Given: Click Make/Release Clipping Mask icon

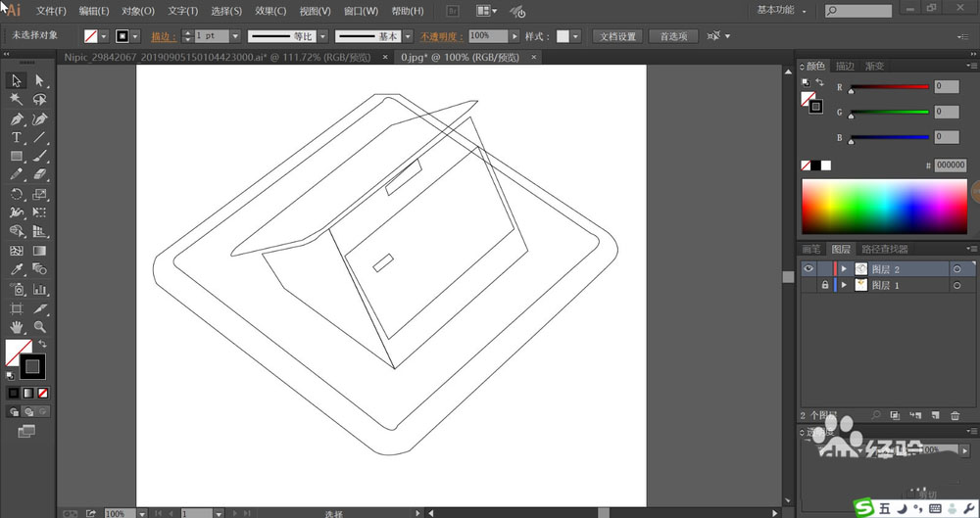Looking at the screenshot, I should point(895,415).
